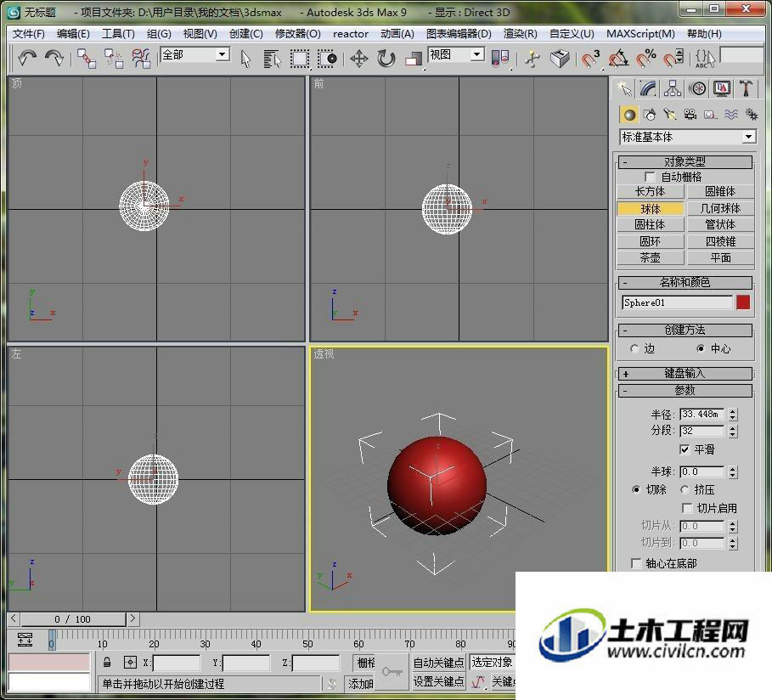
Task: Open the Display command panel tab
Action: (x=722, y=88)
